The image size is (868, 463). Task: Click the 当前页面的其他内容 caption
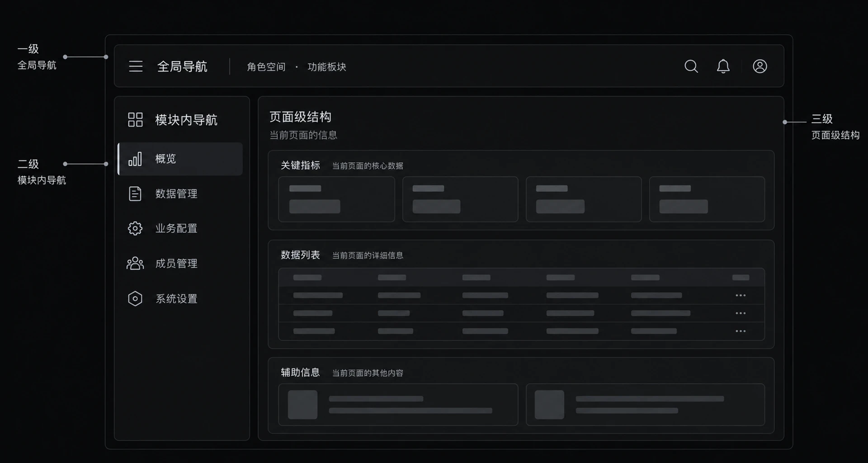(368, 373)
